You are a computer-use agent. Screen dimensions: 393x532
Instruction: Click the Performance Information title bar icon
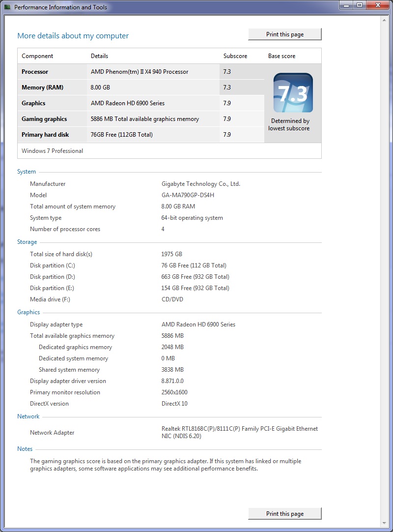pyautogui.click(x=7, y=7)
